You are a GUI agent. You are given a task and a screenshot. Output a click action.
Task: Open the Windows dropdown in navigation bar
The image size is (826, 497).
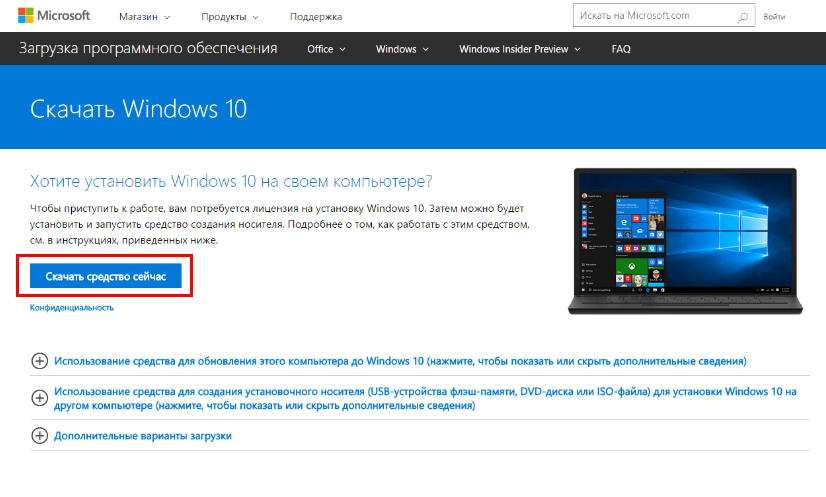pyautogui.click(x=402, y=49)
